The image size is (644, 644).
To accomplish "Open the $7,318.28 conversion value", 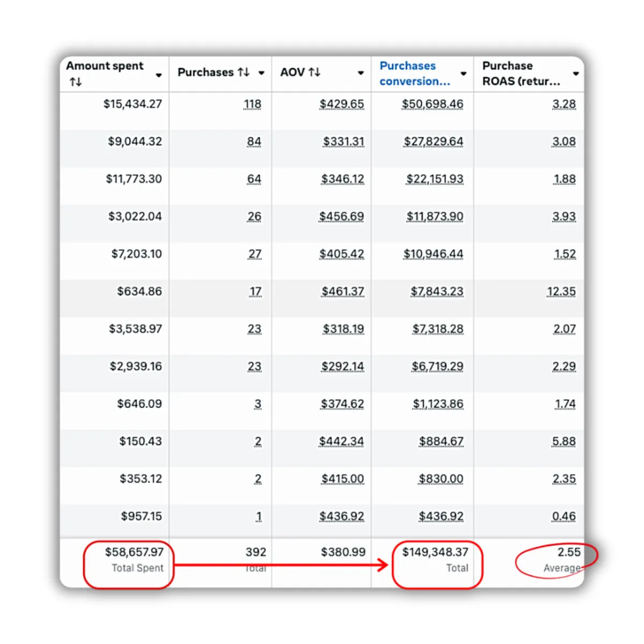I will [x=438, y=329].
